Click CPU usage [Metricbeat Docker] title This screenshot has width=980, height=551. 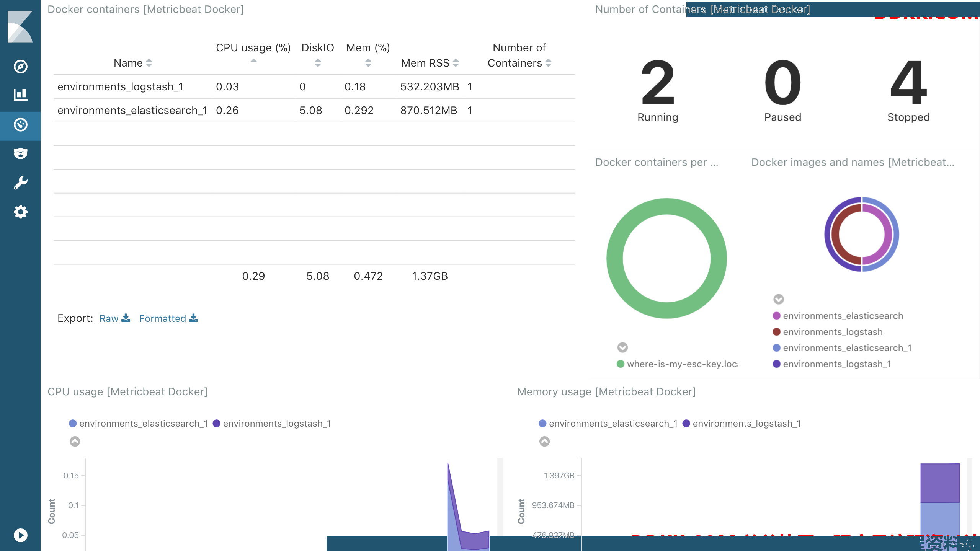pyautogui.click(x=127, y=391)
